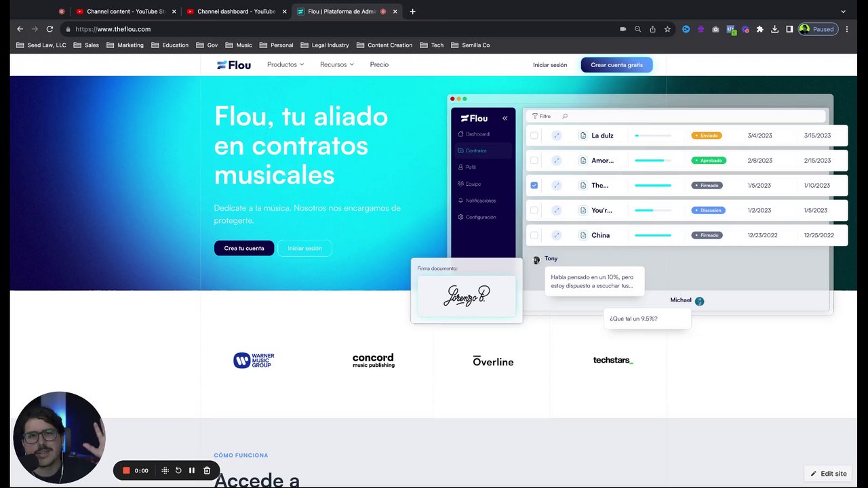This screenshot has height=488, width=868.
Task: Click the Flou logo in the site header
Action: pyautogui.click(x=234, y=65)
